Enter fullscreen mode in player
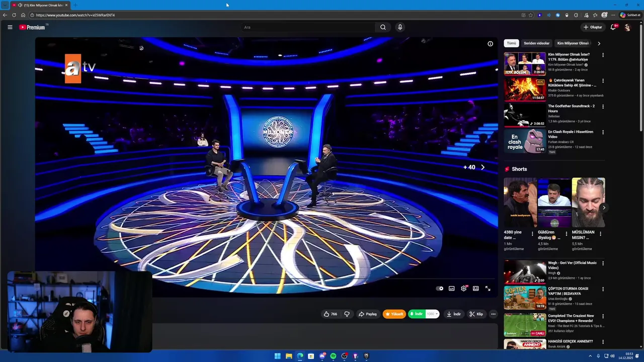This screenshot has width=644, height=362. [488, 289]
